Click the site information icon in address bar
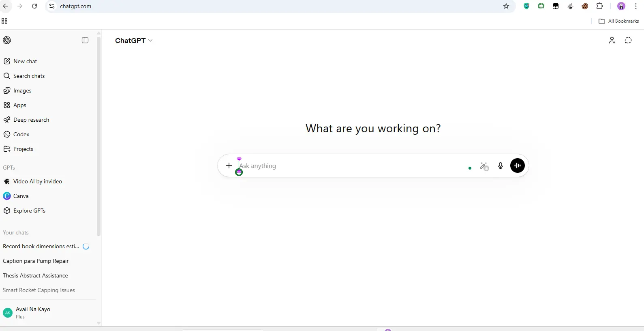 [52, 6]
